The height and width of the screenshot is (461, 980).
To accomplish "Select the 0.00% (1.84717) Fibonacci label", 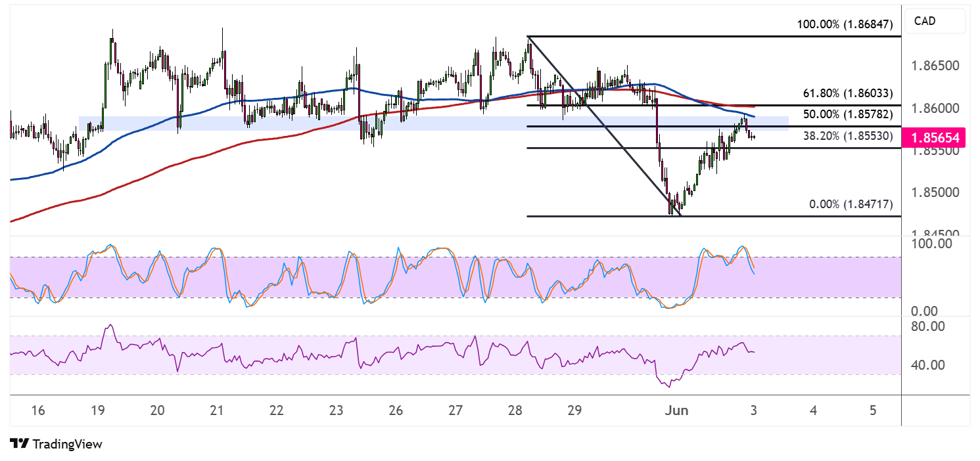I will 851,204.
